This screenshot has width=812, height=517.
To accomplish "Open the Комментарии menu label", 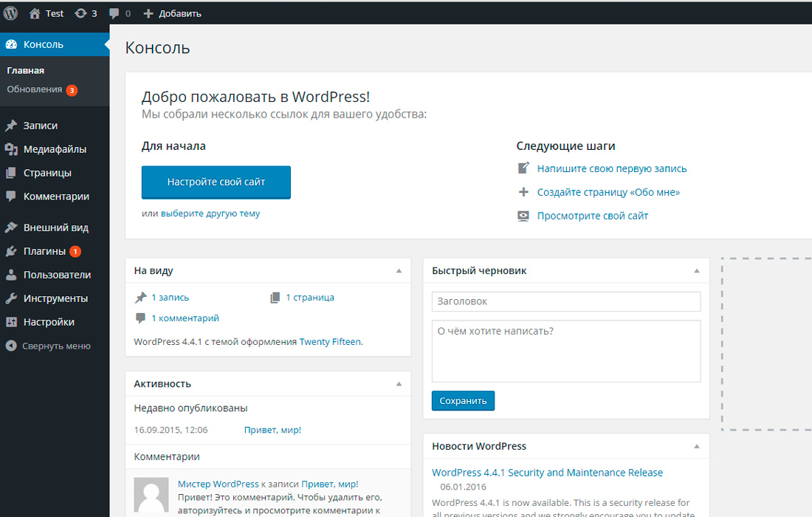I will pyautogui.click(x=56, y=197).
